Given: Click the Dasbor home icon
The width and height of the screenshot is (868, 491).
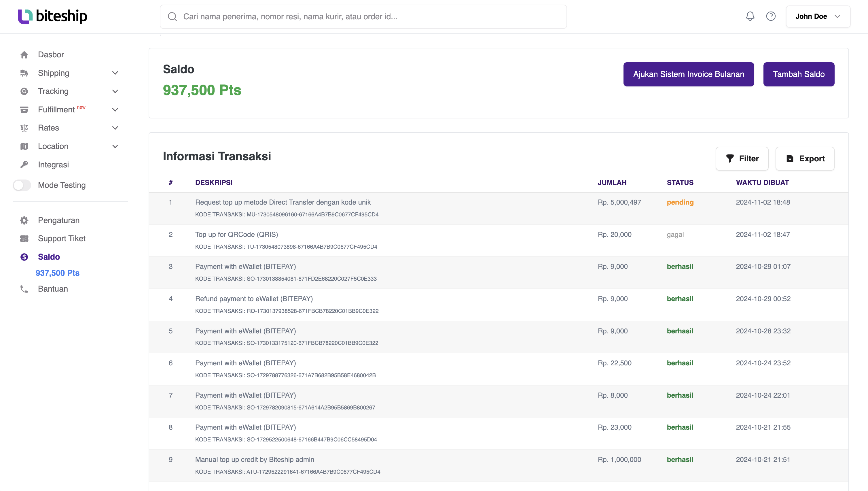Looking at the screenshot, I should pos(24,55).
